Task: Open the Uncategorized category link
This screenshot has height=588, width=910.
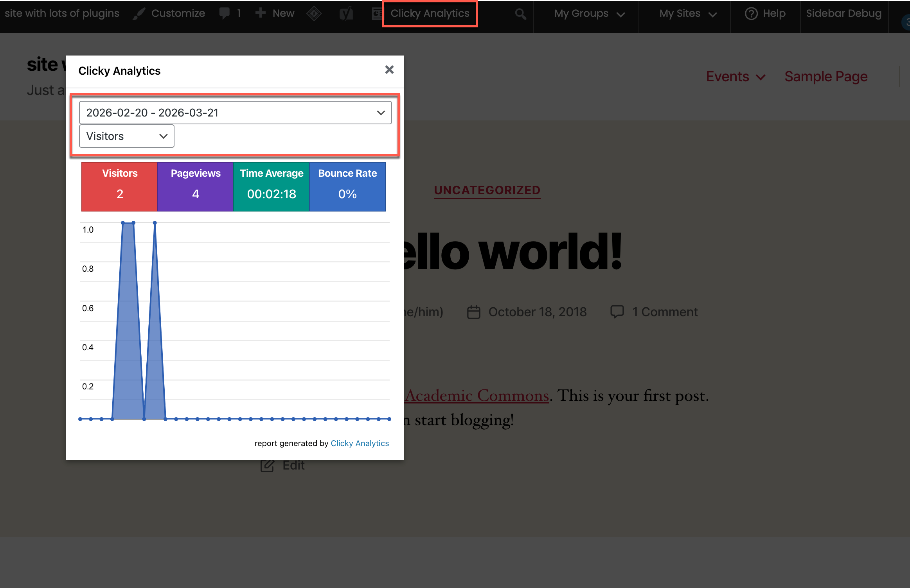Action: click(x=487, y=190)
